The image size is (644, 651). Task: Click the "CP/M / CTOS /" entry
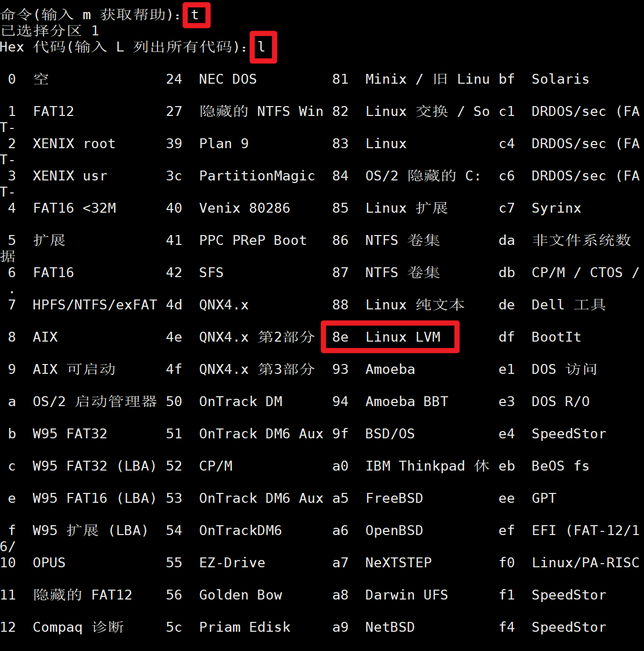coord(586,272)
